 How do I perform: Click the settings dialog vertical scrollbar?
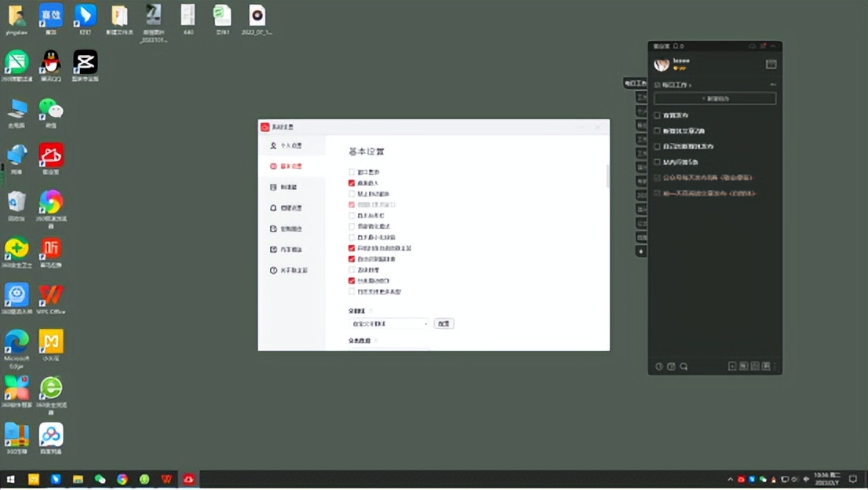[x=607, y=176]
